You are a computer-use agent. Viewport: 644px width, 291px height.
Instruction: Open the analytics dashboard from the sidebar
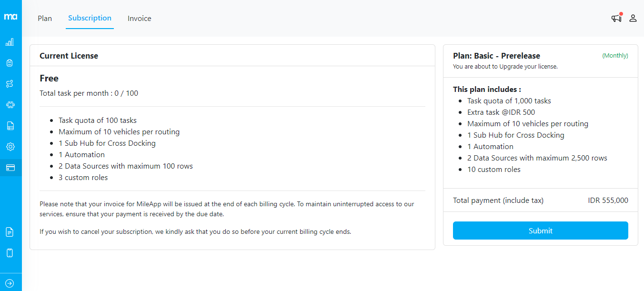click(10, 42)
